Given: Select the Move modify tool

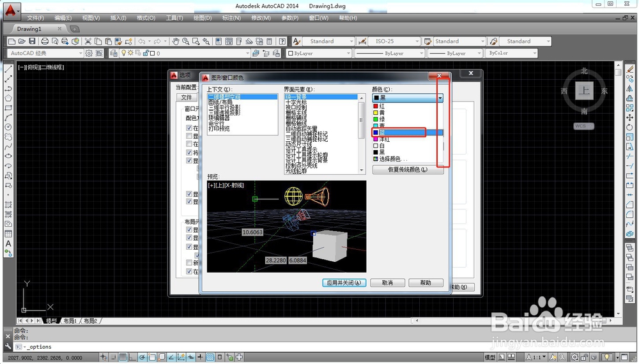Looking at the screenshot, I should 630,118.
